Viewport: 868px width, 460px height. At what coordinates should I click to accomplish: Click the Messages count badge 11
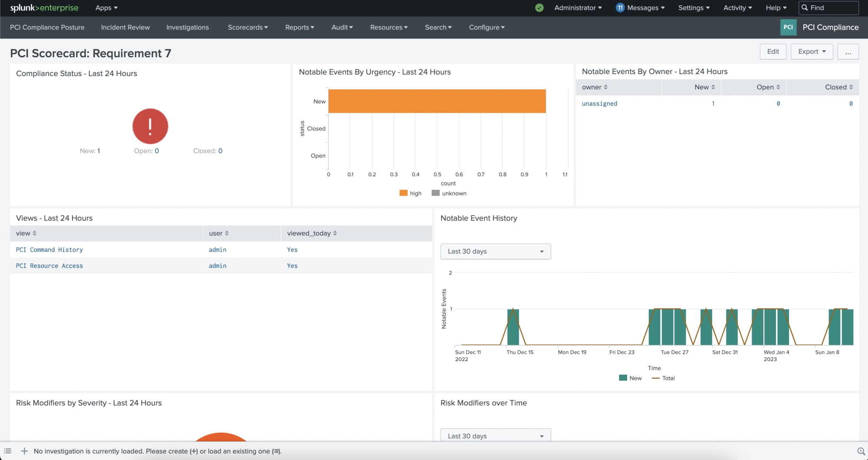click(x=620, y=8)
